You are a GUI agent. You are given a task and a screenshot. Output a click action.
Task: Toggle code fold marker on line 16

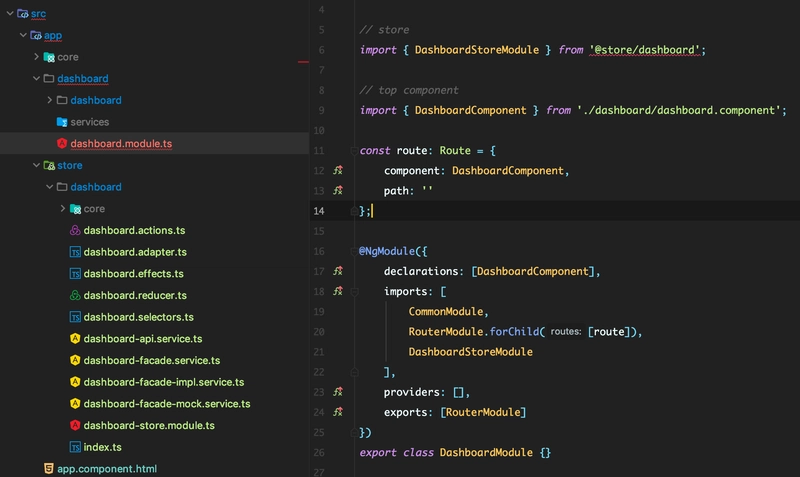[x=354, y=251]
